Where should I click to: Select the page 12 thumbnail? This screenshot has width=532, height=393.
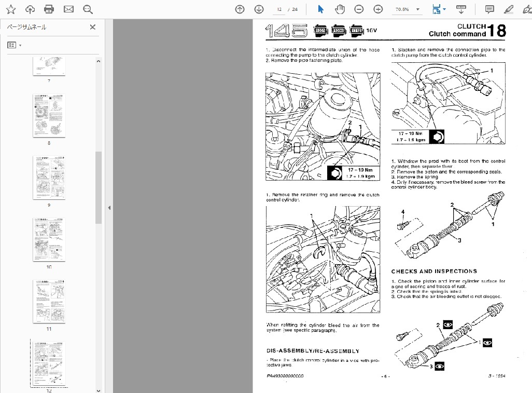point(49,363)
